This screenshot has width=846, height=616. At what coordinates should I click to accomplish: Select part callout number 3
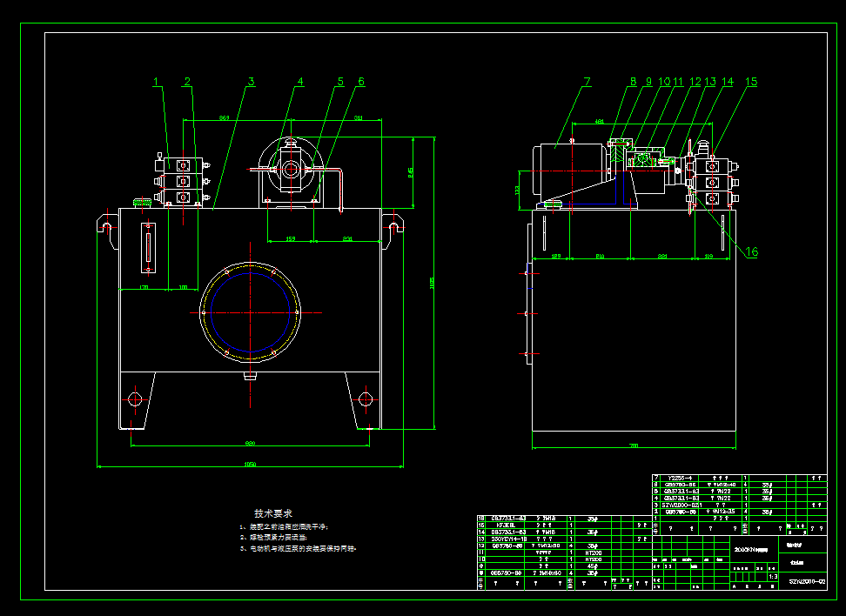click(x=251, y=82)
